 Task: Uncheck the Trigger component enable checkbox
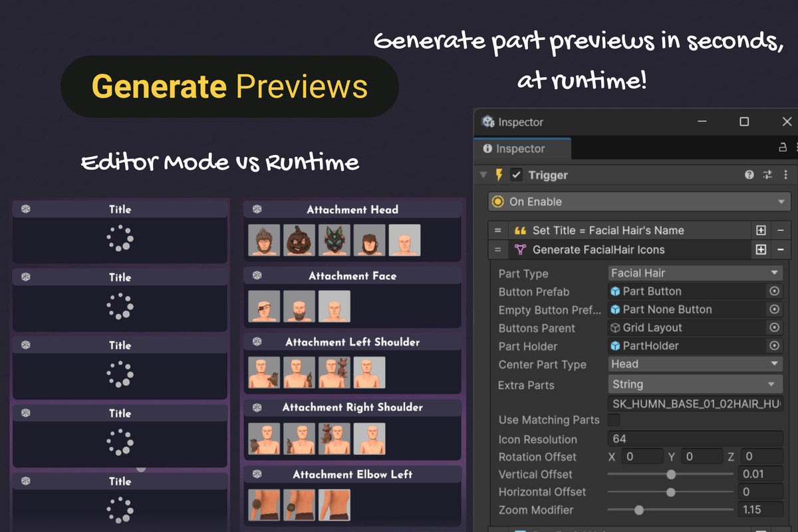click(515, 175)
